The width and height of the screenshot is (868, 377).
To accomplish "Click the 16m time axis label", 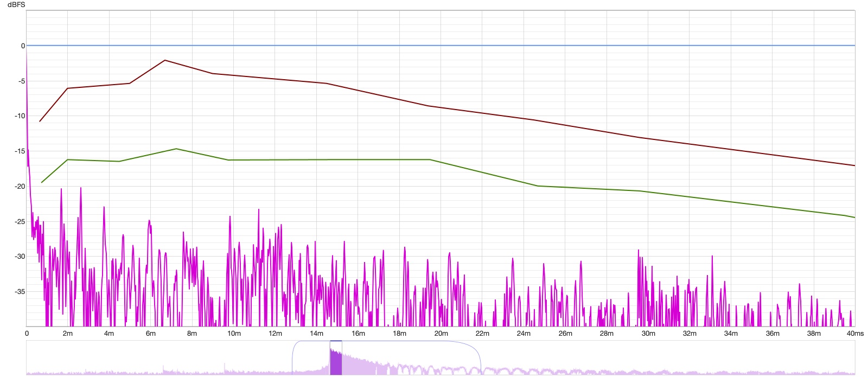I will [x=358, y=333].
